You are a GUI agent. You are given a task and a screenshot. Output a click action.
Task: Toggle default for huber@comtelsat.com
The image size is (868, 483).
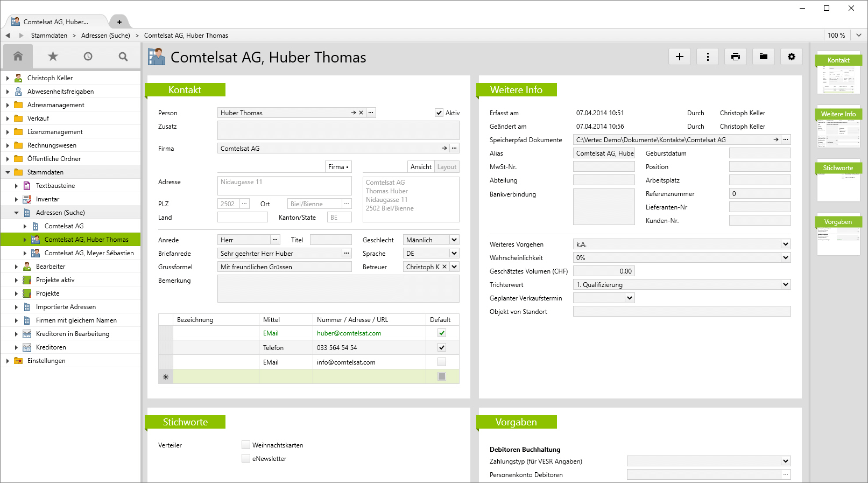tap(442, 333)
